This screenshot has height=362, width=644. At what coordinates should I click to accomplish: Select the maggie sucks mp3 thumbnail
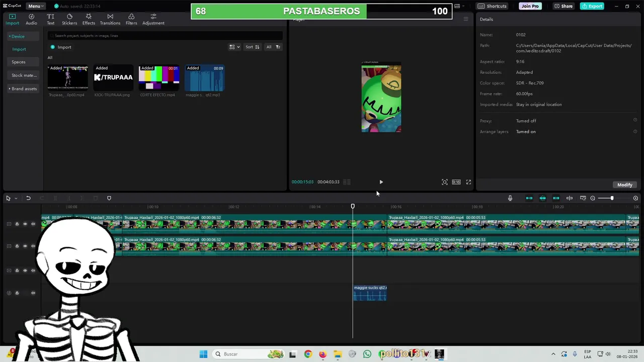click(205, 77)
